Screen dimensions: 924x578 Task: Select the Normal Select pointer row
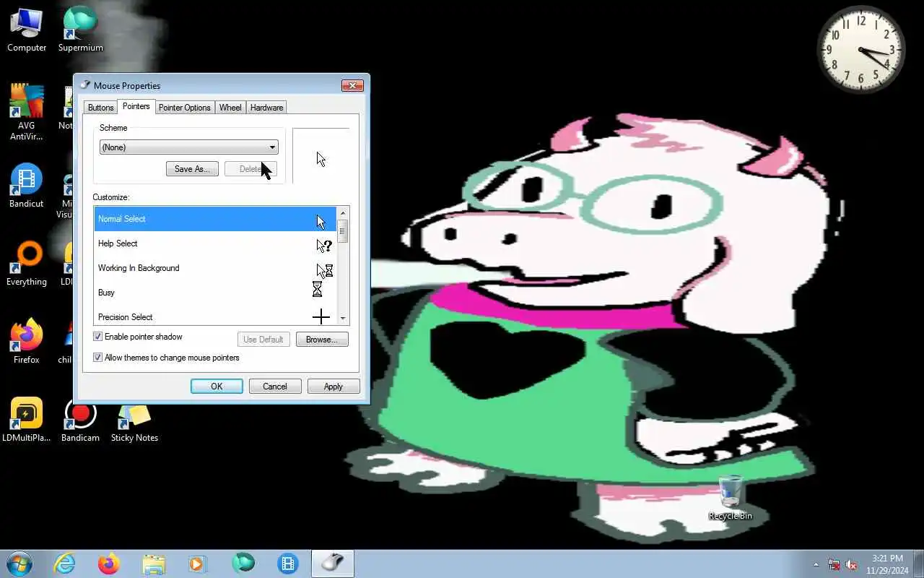(x=215, y=219)
